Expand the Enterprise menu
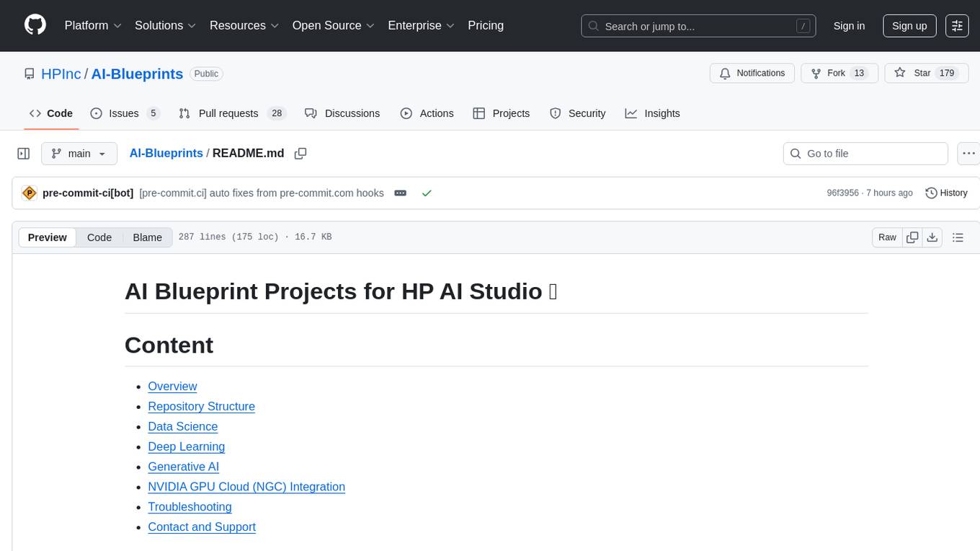Image resolution: width=980 pixels, height=551 pixels. [421, 25]
